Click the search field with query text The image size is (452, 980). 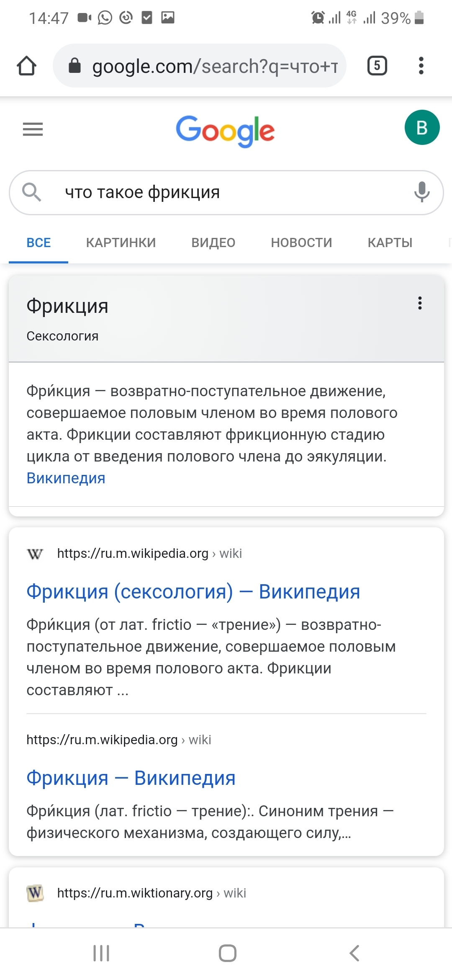point(226,192)
